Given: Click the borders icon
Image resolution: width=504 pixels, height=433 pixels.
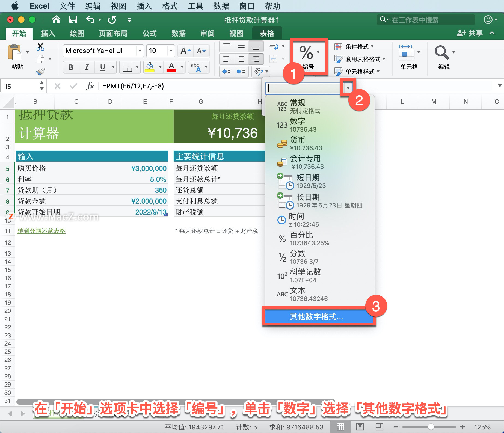Looking at the screenshot, I should 127,67.
